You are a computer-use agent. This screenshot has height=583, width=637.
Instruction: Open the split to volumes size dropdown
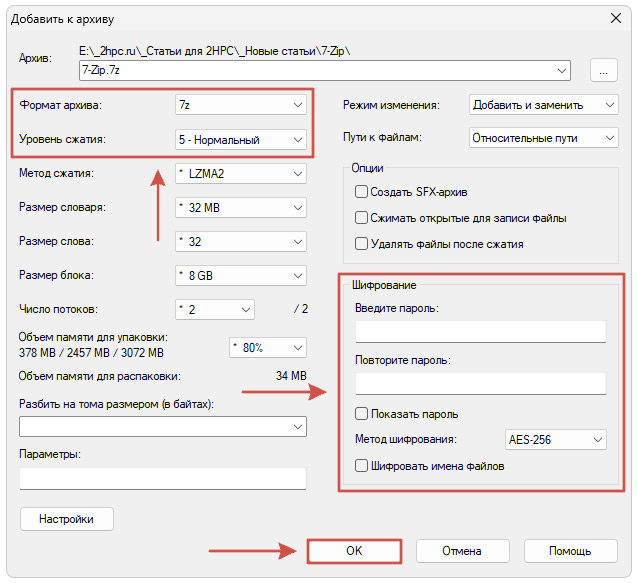pyautogui.click(x=162, y=426)
